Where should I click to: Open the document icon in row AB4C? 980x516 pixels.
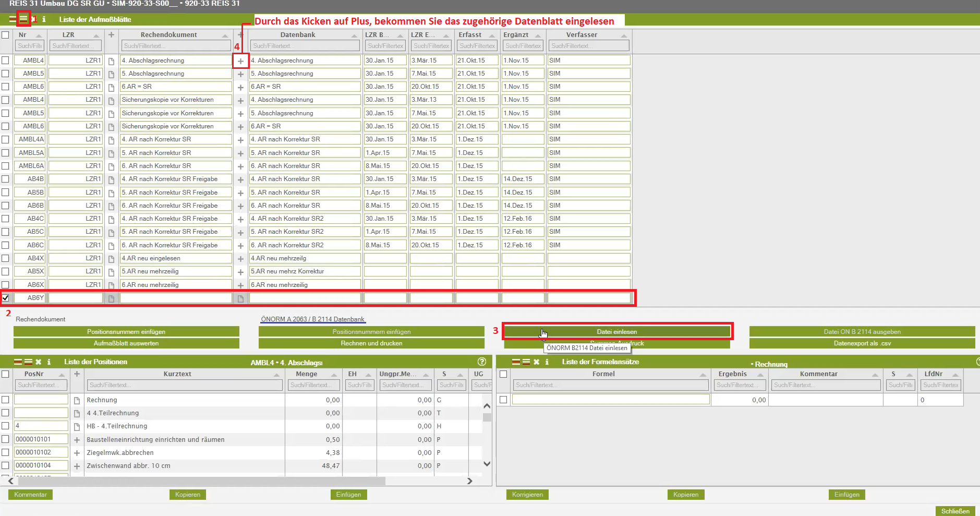(x=111, y=219)
